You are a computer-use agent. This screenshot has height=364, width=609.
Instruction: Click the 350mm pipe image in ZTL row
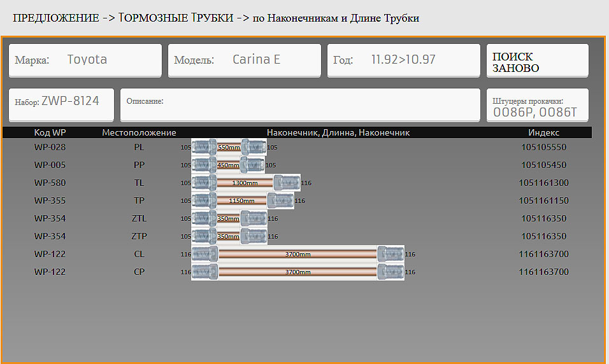(x=229, y=219)
